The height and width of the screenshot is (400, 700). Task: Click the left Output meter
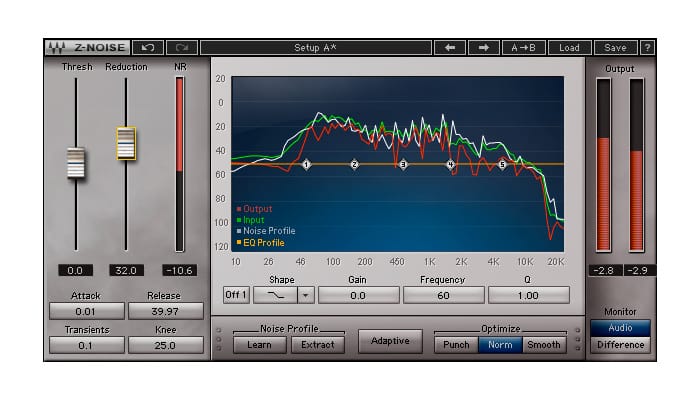pos(604,165)
